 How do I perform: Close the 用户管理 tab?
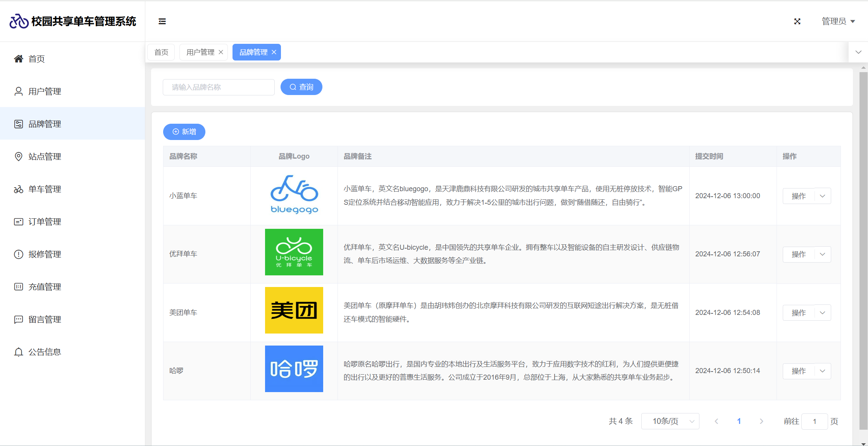(221, 52)
